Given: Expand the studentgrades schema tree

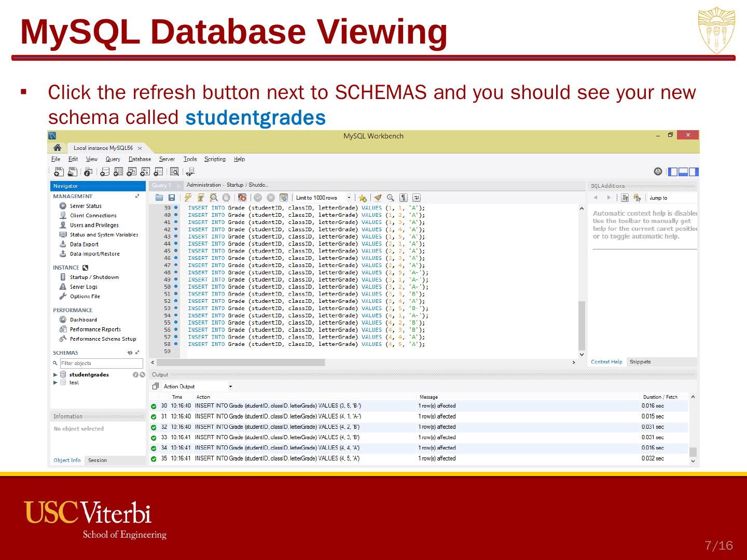Looking at the screenshot, I should click(x=56, y=374).
